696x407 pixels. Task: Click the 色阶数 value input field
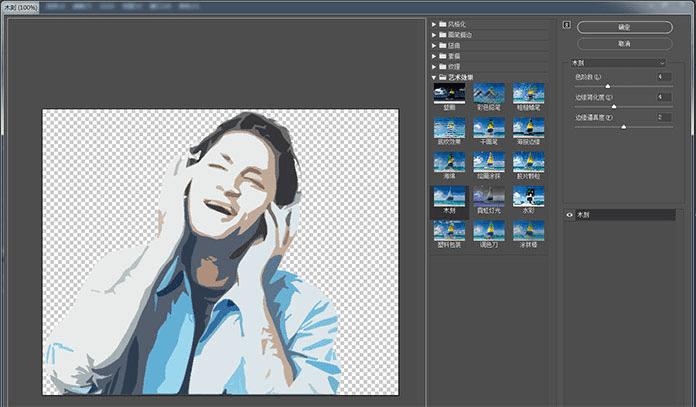(663, 76)
